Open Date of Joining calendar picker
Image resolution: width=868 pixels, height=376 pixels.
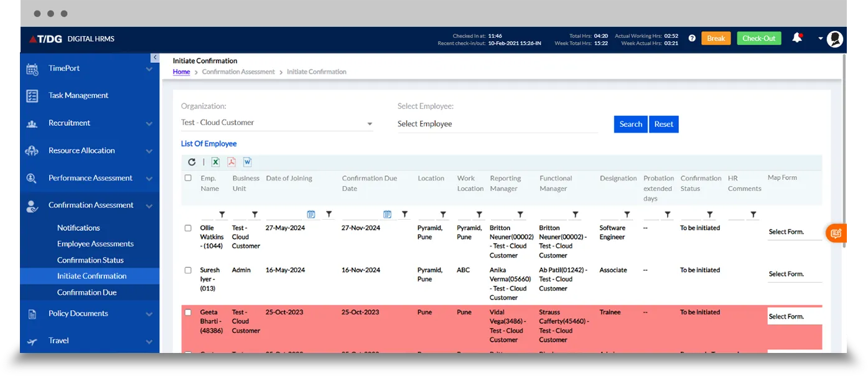311,215
